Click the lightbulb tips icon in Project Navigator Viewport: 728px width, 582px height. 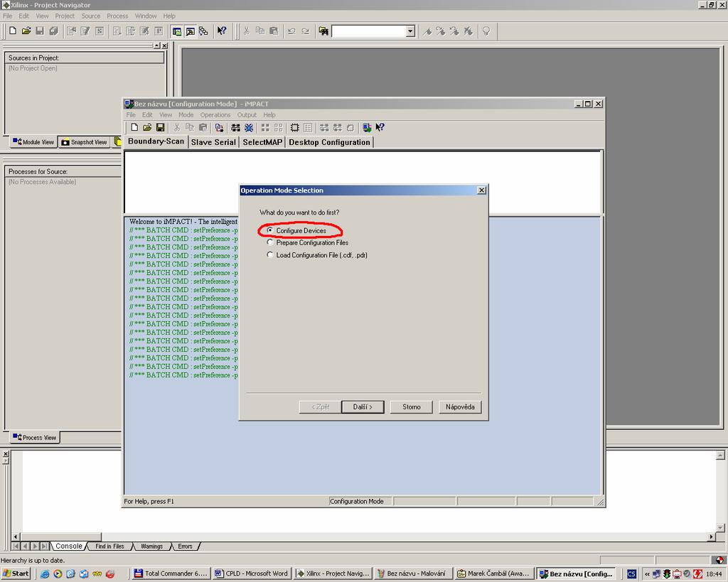(x=486, y=31)
